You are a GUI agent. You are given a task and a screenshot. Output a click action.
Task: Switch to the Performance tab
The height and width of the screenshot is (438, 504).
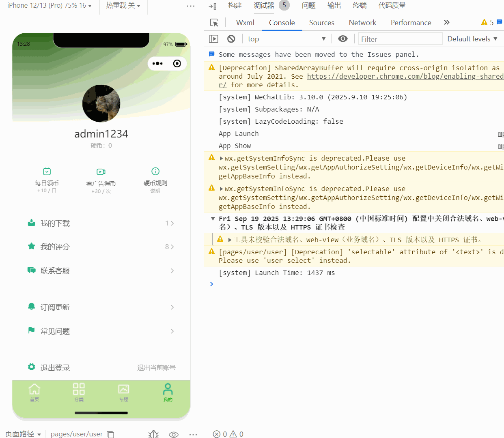(x=411, y=23)
